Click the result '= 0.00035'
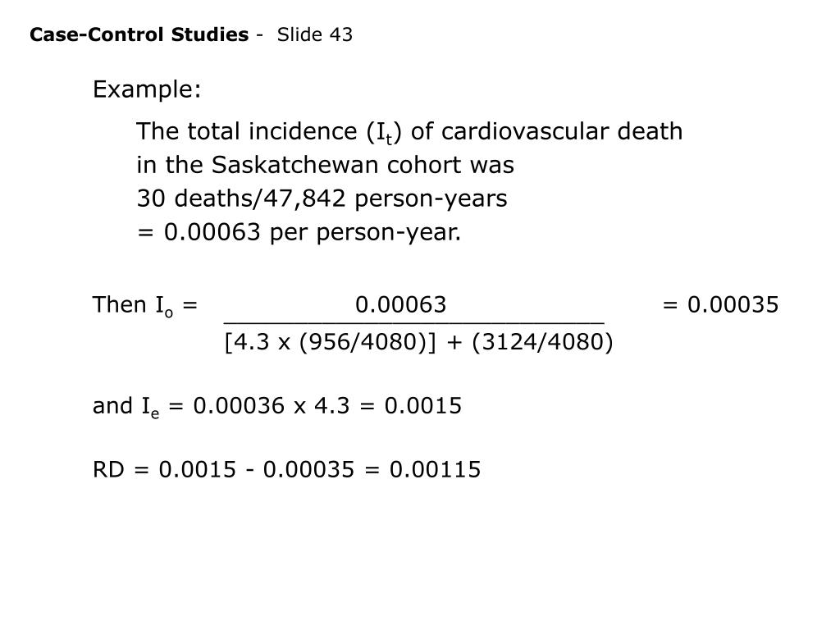Image resolution: width=840 pixels, height=630 pixels. pyautogui.click(x=720, y=305)
